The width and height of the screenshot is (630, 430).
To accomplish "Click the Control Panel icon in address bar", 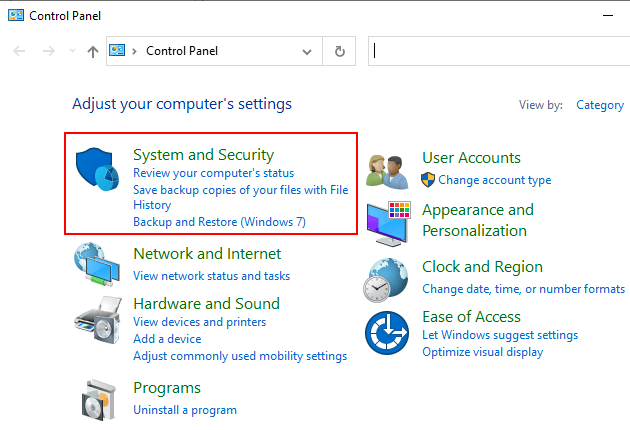I will pos(117,51).
